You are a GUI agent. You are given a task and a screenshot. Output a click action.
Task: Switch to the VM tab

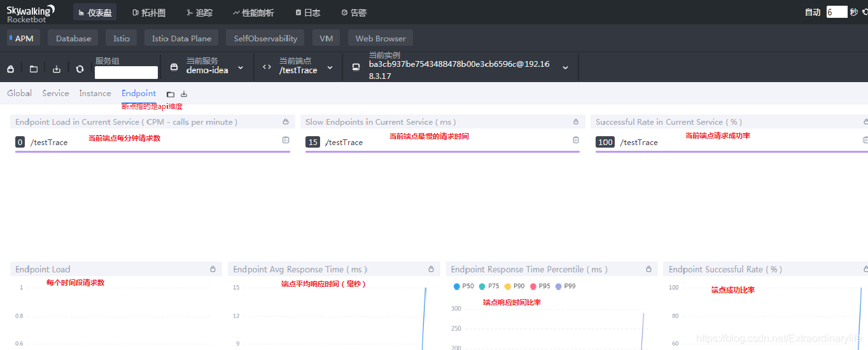326,38
